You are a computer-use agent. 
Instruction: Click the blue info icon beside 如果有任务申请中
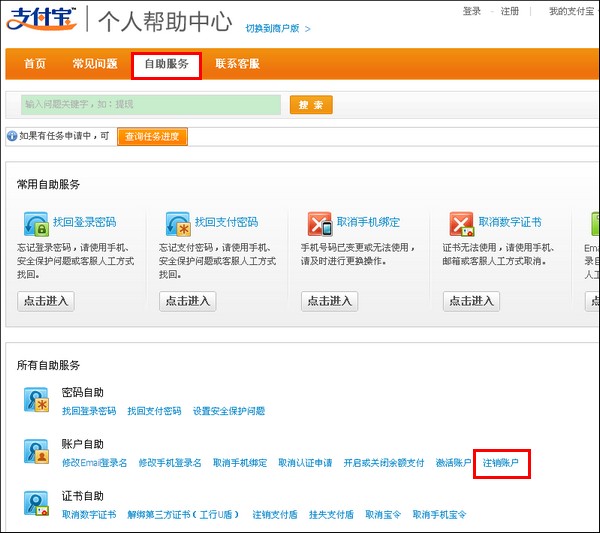(12, 136)
